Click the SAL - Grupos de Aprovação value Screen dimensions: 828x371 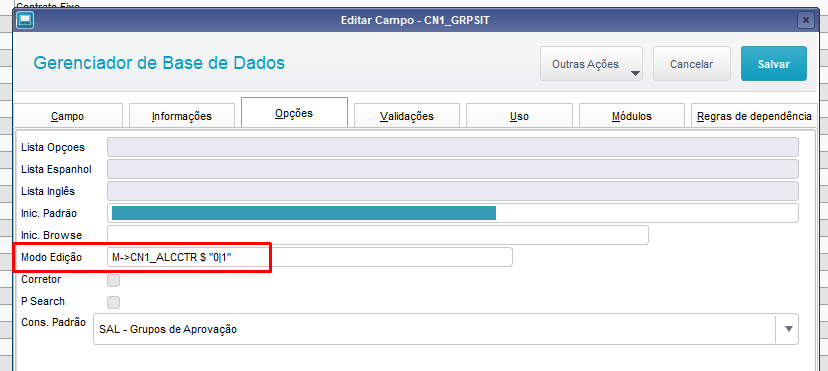168,329
